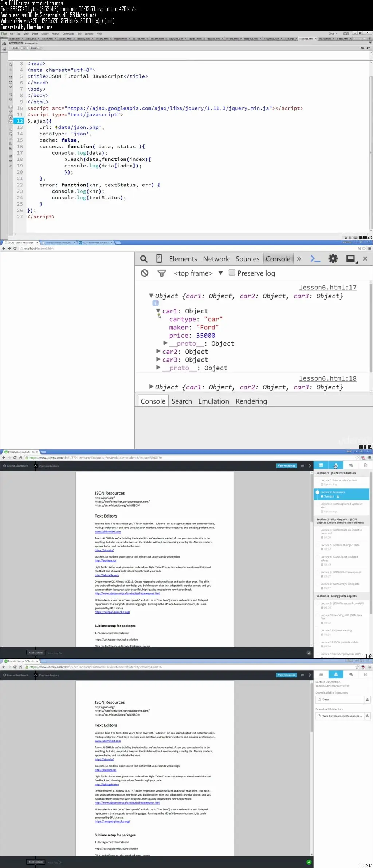The image size is (373, 868).
Task: Download the Data resource file
Action: [367, 699]
